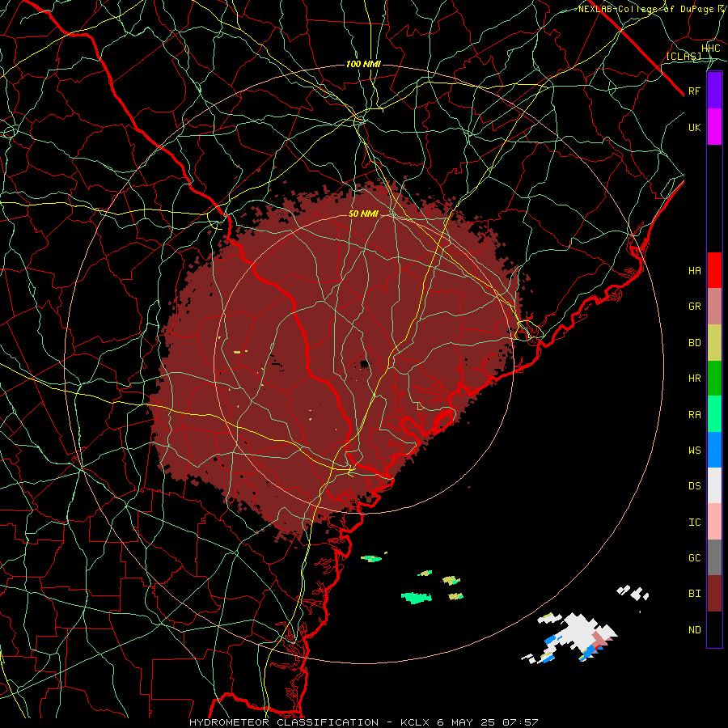Pick the mint green RA legend swatch
Screen dimensions: 728x728
pos(714,414)
